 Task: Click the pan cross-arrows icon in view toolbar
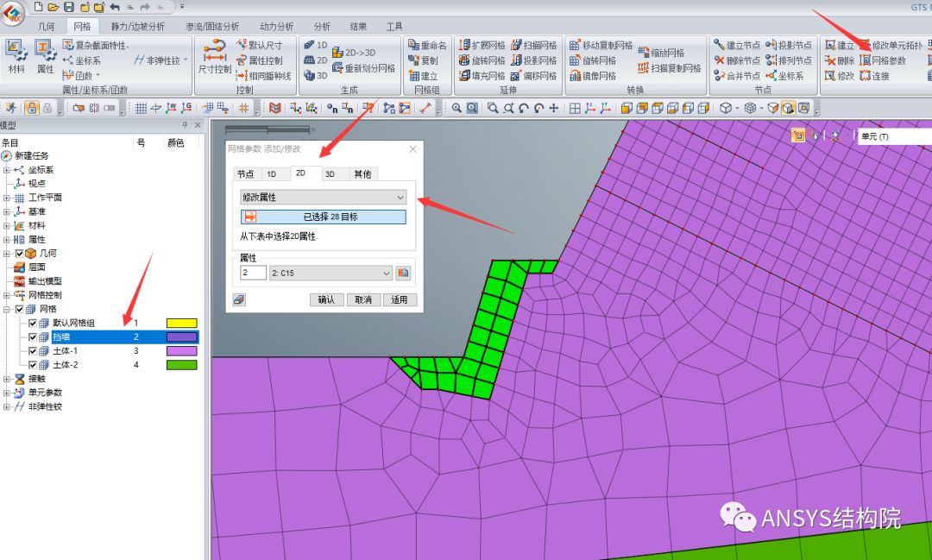554,108
